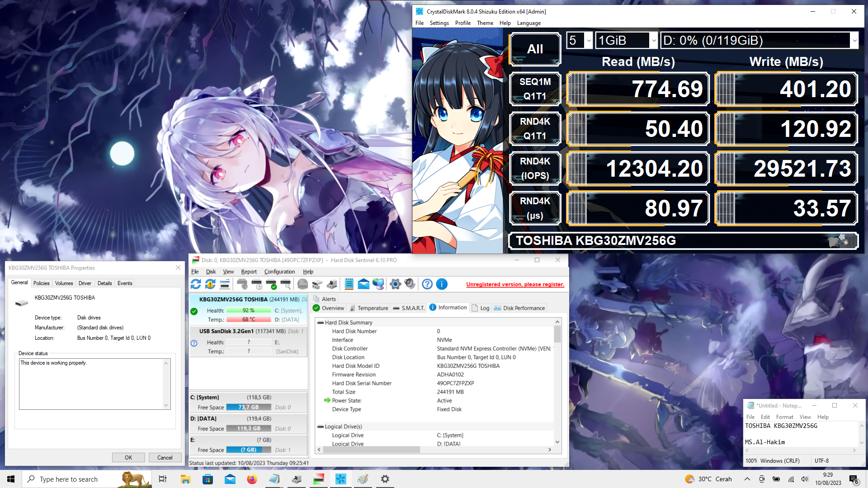Click the Wi-Fi network tray icon

[x=791, y=479]
